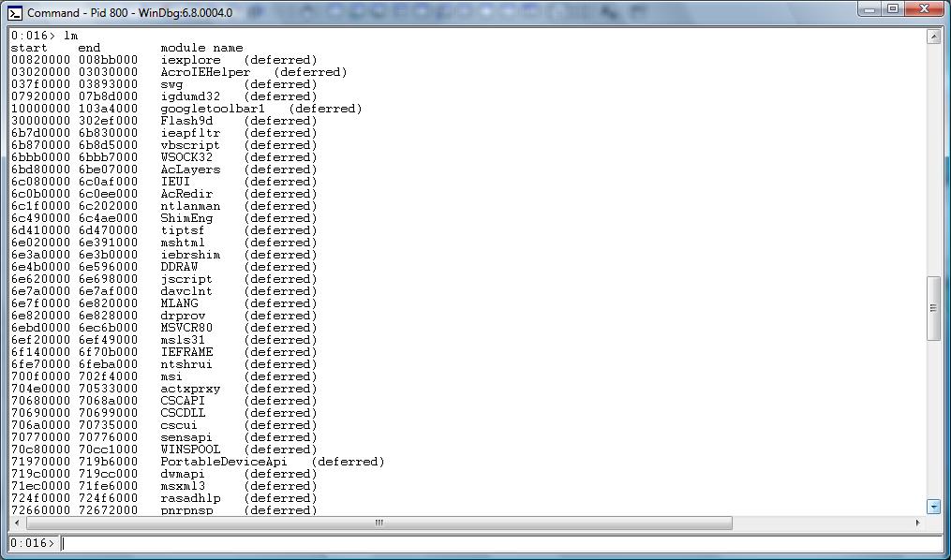Click the msi module name
Image resolution: width=951 pixels, height=560 pixels.
(171, 376)
